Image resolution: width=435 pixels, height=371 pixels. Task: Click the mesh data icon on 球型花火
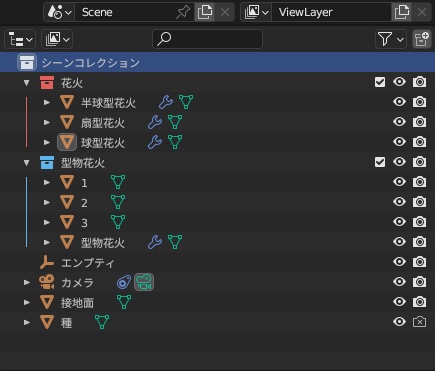175,142
